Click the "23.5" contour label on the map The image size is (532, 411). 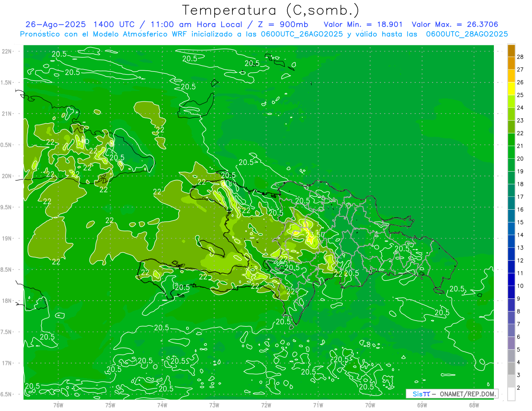coord(313,234)
